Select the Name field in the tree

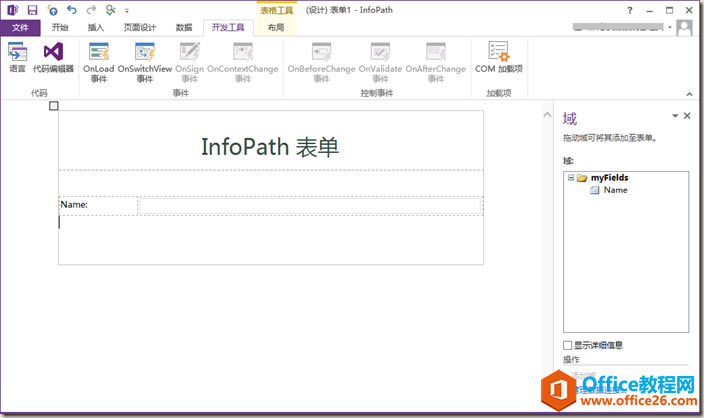click(x=615, y=190)
